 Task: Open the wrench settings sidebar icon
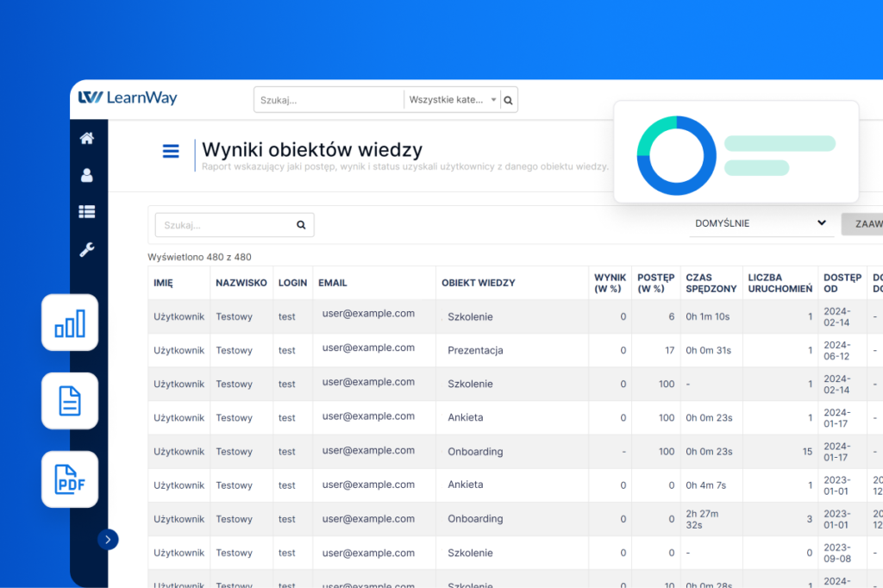click(x=87, y=250)
